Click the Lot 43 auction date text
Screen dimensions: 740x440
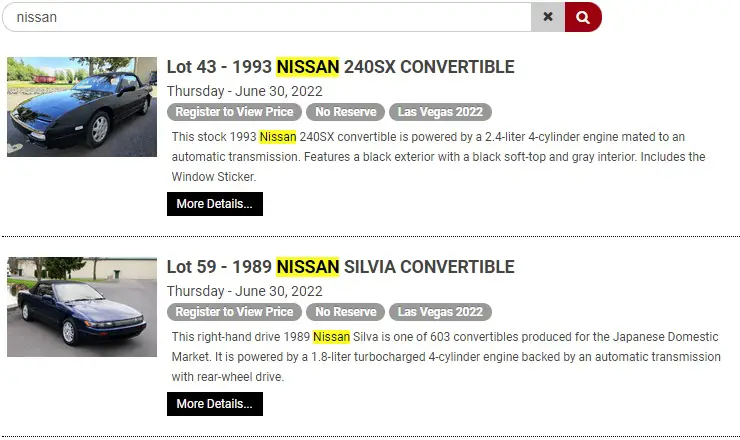tap(244, 91)
